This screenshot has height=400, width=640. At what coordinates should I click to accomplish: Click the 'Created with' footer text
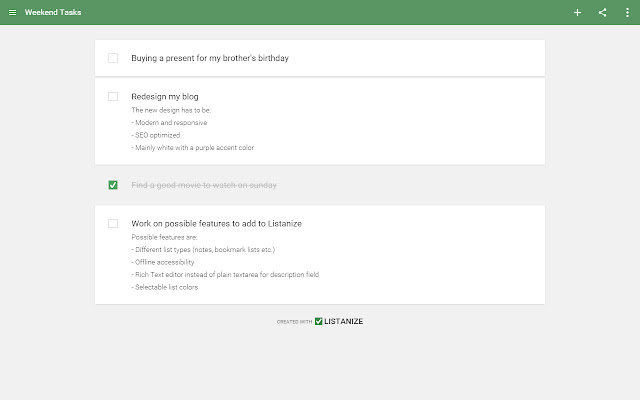click(x=294, y=322)
